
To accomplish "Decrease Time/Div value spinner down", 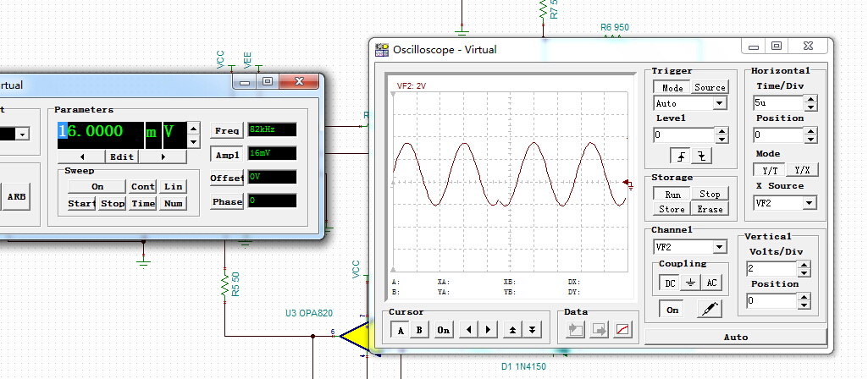I will pyautogui.click(x=810, y=107).
